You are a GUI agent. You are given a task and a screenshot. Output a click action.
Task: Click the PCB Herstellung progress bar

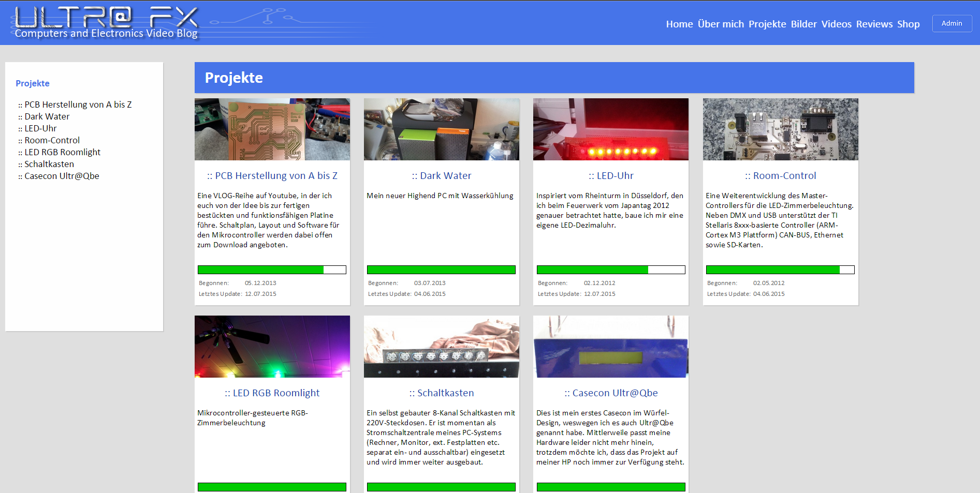272,270
